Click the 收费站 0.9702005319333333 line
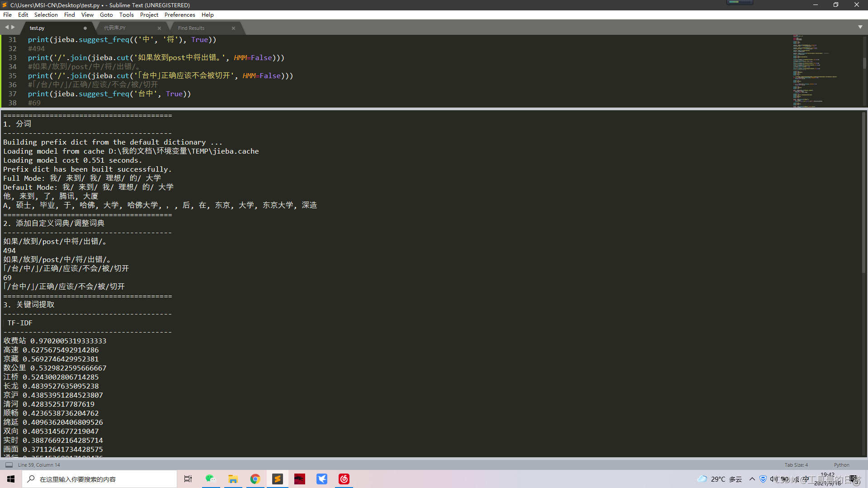Viewport: 868px width, 488px height. click(55, 341)
